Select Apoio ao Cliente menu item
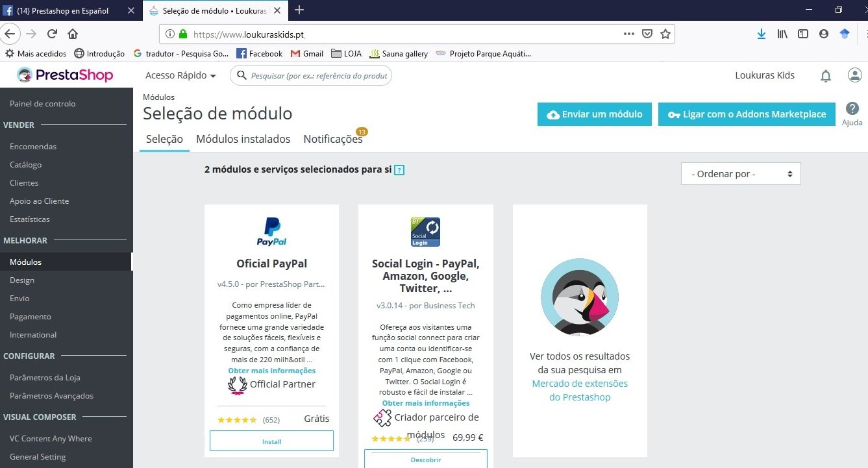Screen dimensions: 868x468 (x=40, y=201)
